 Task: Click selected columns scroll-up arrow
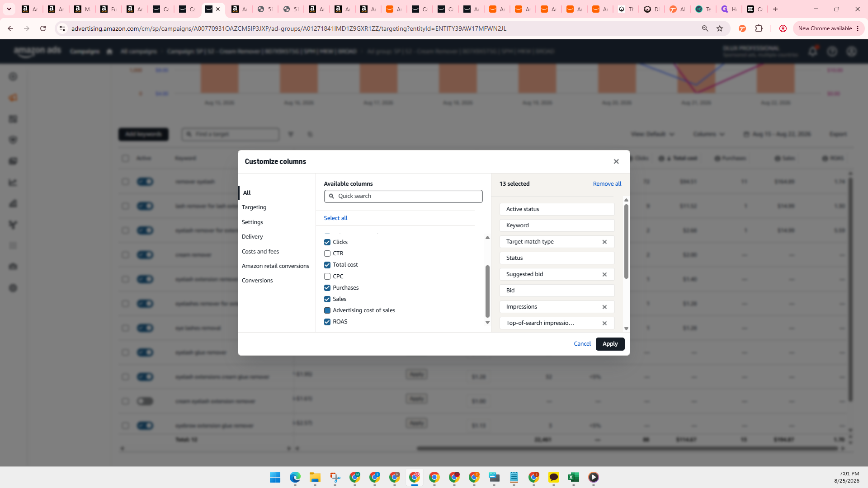pos(626,200)
